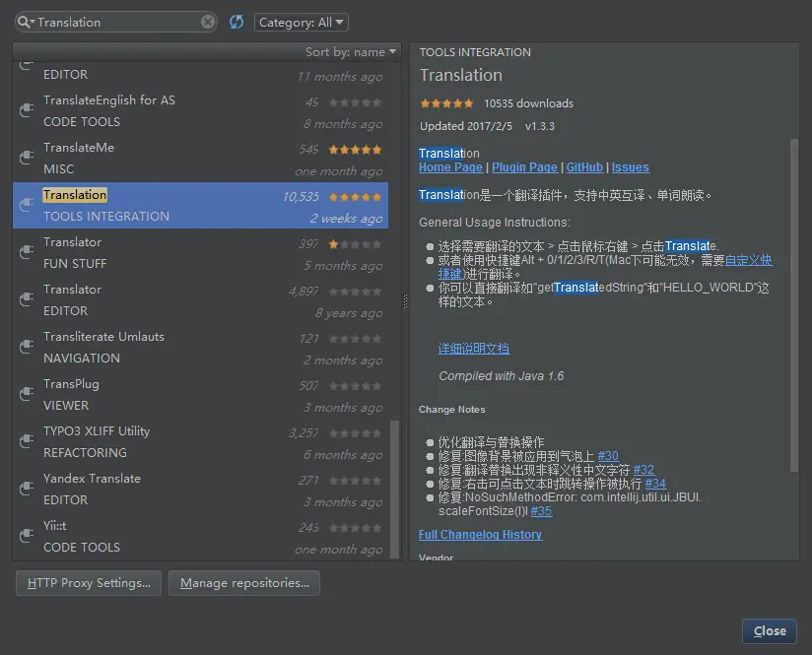
Task: Click Compiled with Java 1.6 text
Action: point(502,376)
